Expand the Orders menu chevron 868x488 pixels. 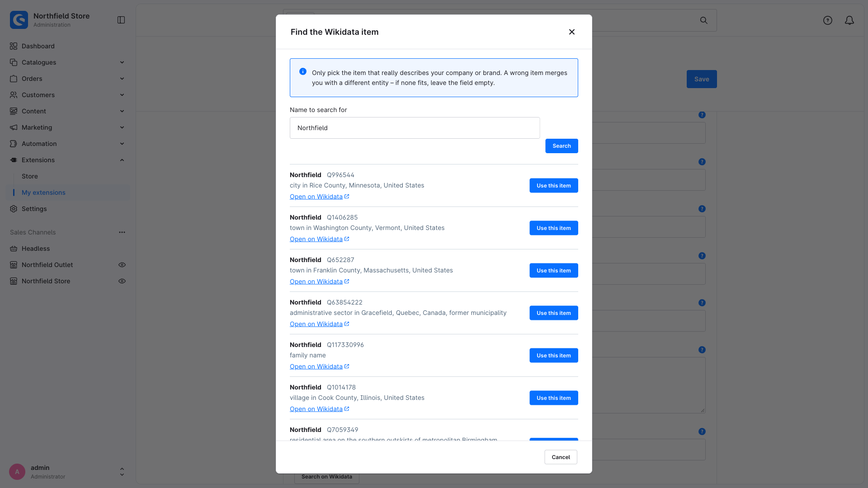tap(122, 79)
